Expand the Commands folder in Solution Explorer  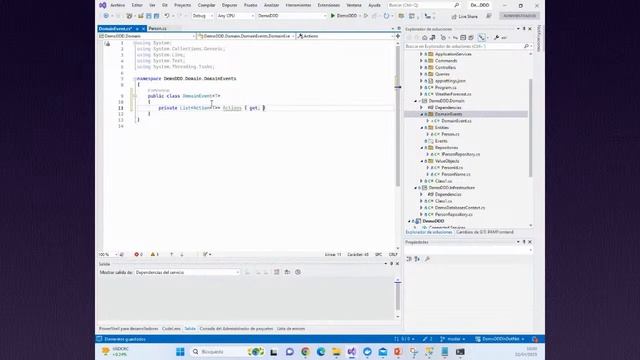(x=421, y=61)
